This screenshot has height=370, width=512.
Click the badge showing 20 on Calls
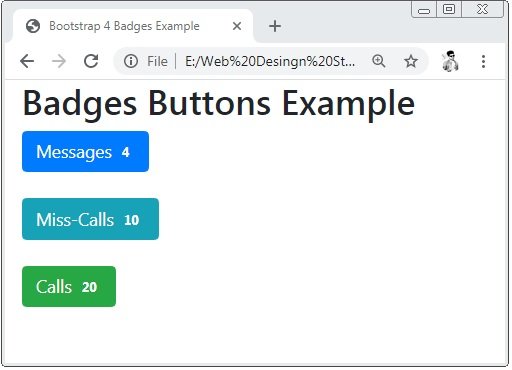89,287
